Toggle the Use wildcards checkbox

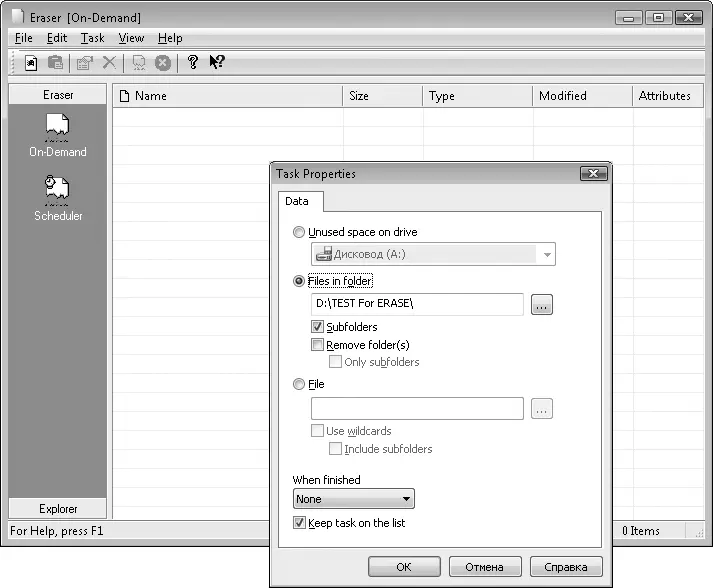[317, 431]
